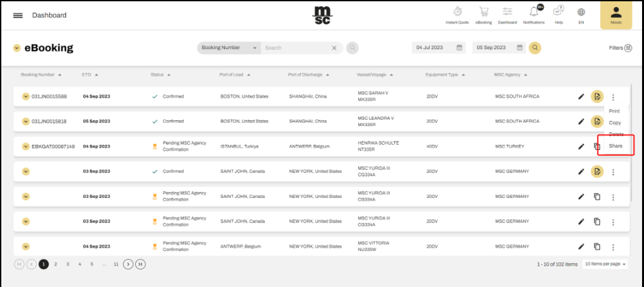
Task: Click the HENRIKA SCHULTE vessel cell
Action: [378, 146]
